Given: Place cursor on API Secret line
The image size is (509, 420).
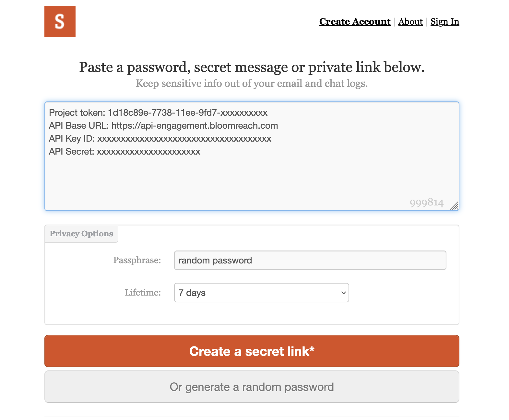Looking at the screenshot, I should tap(124, 152).
